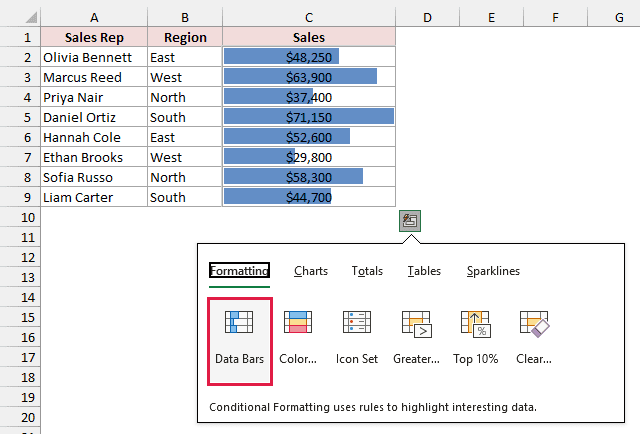Select the Sofia Russo cell

click(94, 177)
